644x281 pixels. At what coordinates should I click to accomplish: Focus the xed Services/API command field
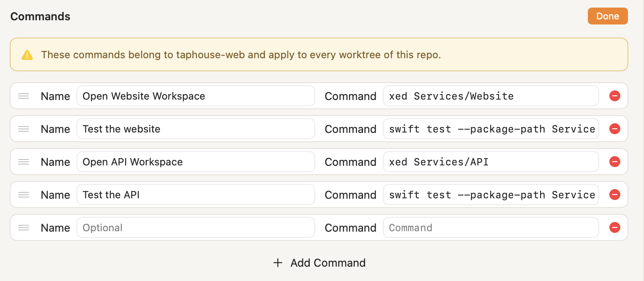pos(491,162)
